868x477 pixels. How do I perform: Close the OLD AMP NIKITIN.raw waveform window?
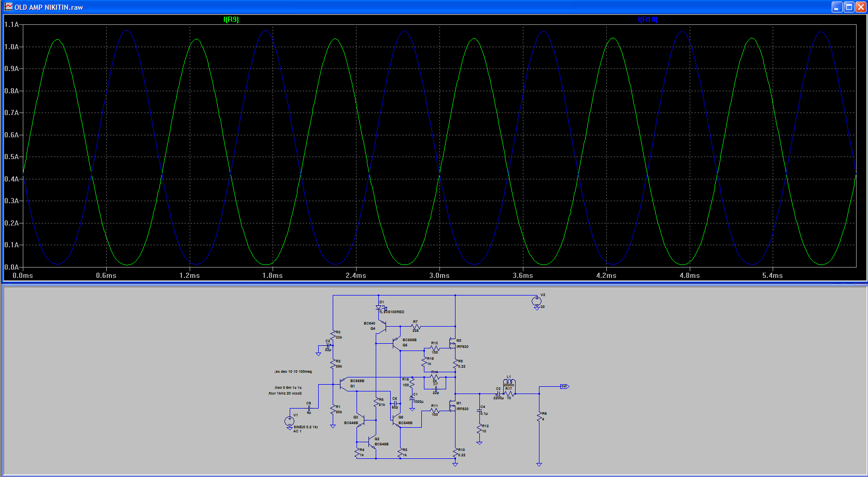tap(860, 7)
